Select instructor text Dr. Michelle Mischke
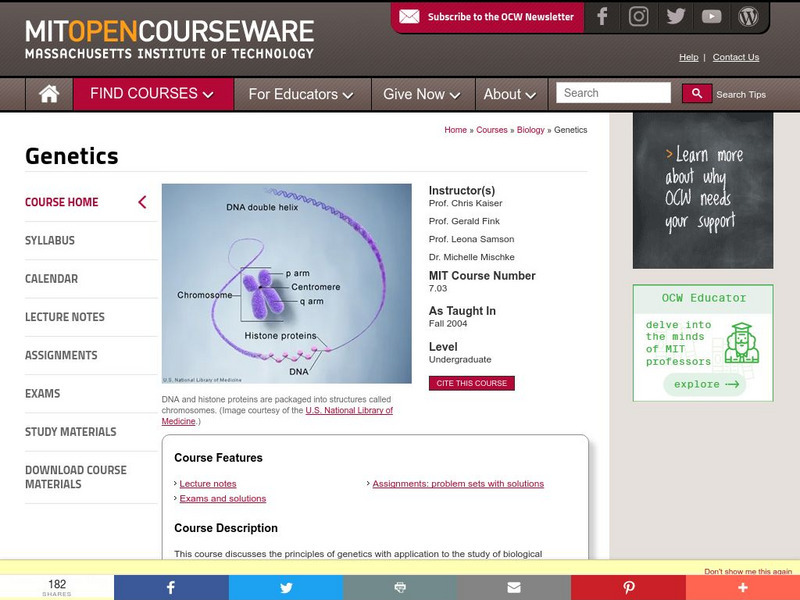The height and width of the screenshot is (600, 800). 471,257
